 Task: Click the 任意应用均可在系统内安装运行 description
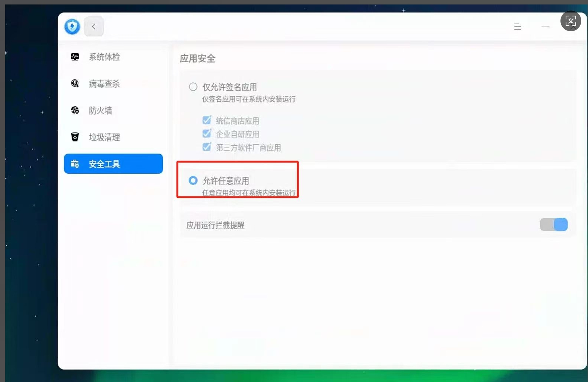[249, 193]
